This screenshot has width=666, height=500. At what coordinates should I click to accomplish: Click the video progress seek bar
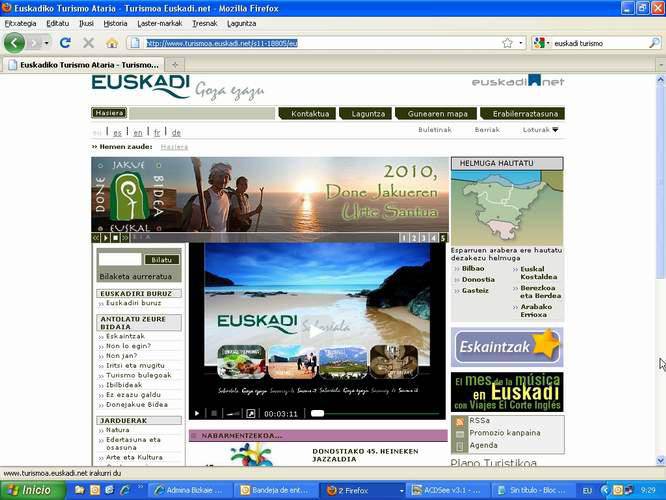point(375,413)
